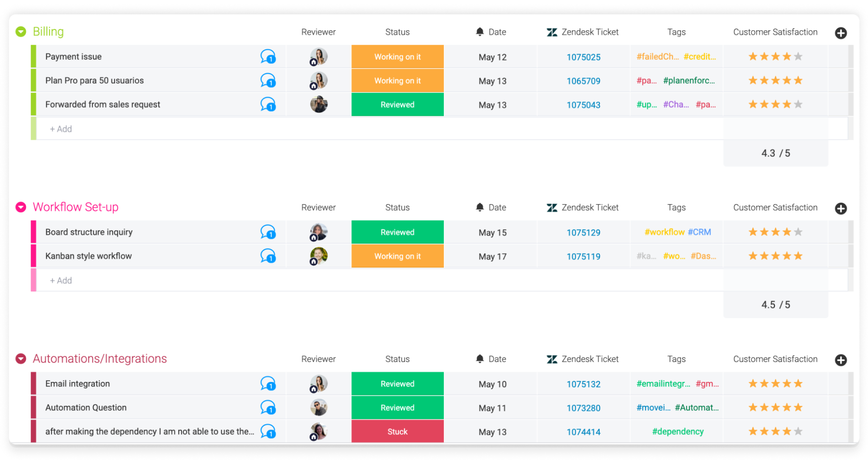Click the Tags column header in Workflow Set-up
The image size is (868, 462).
(676, 208)
